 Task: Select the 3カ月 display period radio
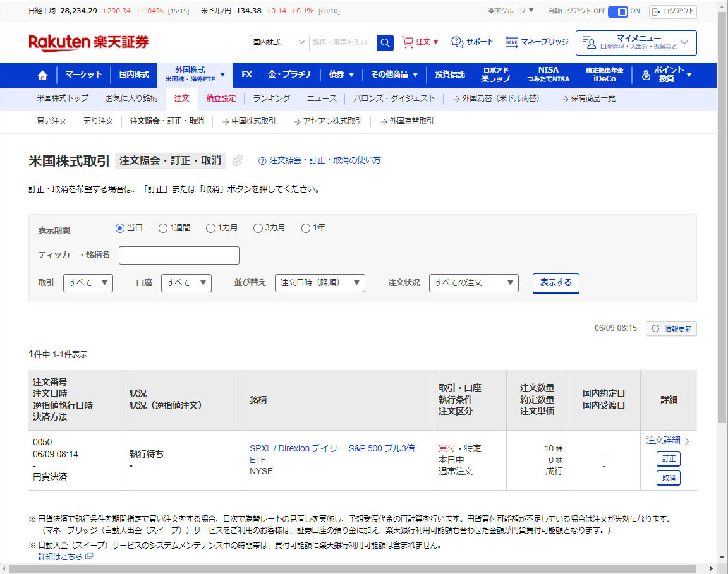258,228
